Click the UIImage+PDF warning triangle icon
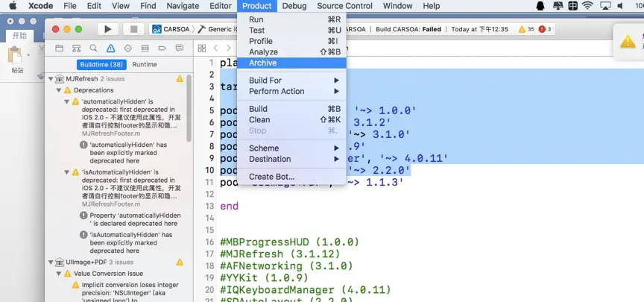Image resolution: width=644 pixels, height=302 pixels. coord(180,262)
